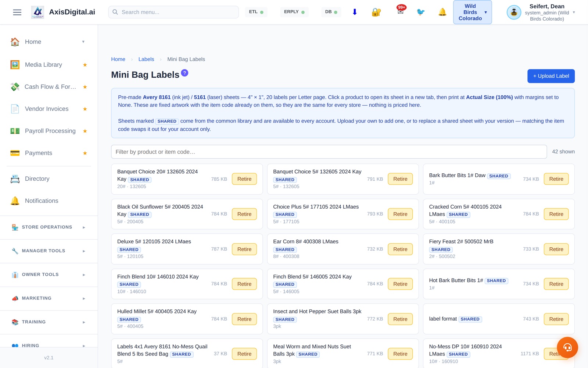Click the ERPLY status indicator

[294, 12]
